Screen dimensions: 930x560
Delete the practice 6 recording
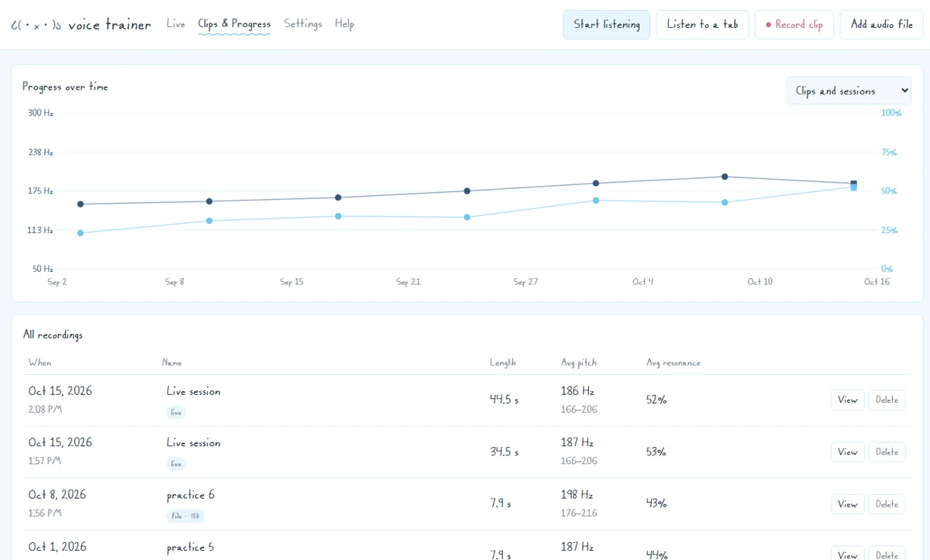point(887,504)
